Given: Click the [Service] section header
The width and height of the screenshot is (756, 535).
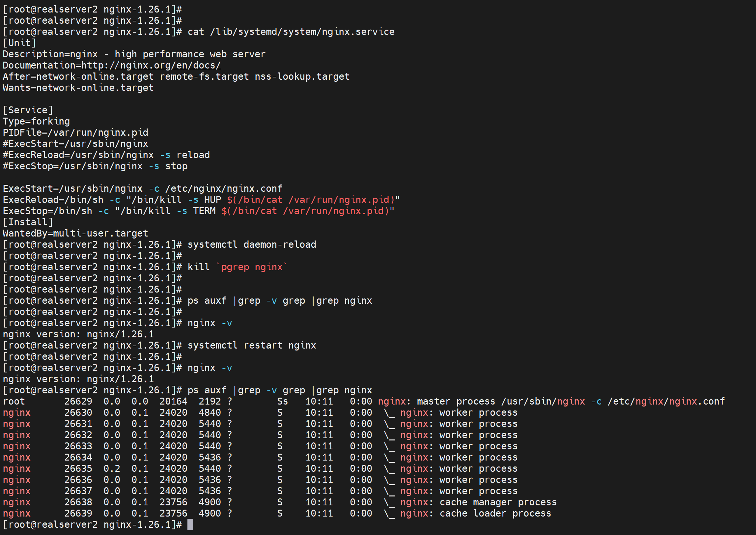Looking at the screenshot, I should point(28,110).
